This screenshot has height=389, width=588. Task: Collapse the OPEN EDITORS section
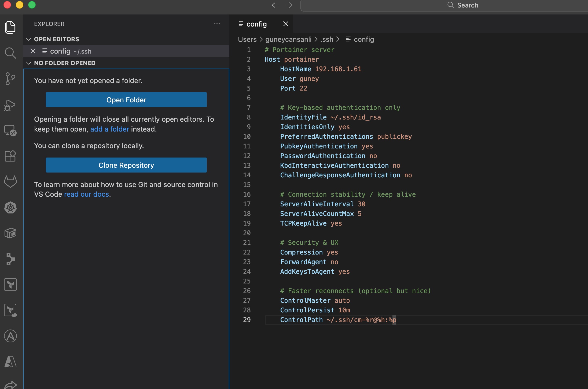coord(29,39)
